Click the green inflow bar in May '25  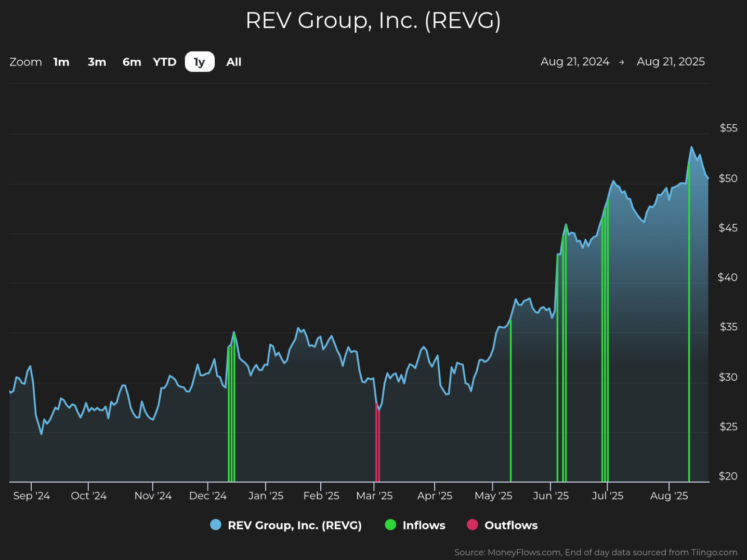click(510, 401)
